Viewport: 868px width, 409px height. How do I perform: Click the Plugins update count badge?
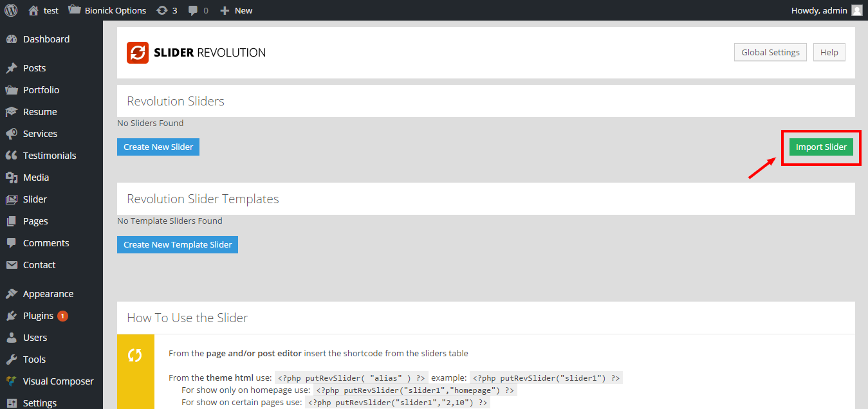pyautogui.click(x=62, y=316)
